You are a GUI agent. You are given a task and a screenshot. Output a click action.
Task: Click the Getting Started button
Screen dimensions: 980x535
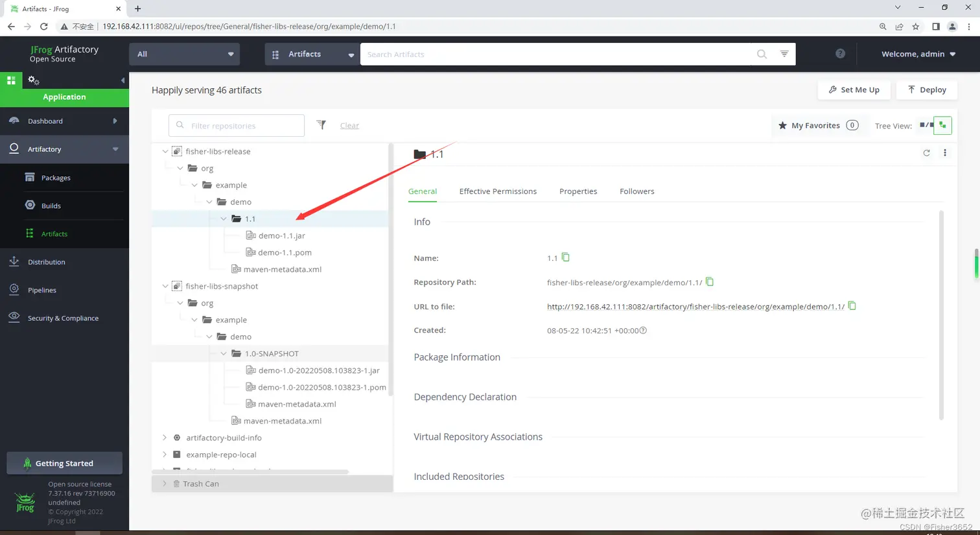64,463
